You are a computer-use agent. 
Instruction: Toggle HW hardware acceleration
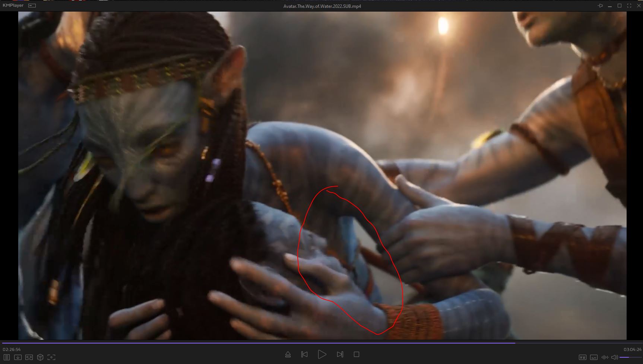click(x=583, y=357)
